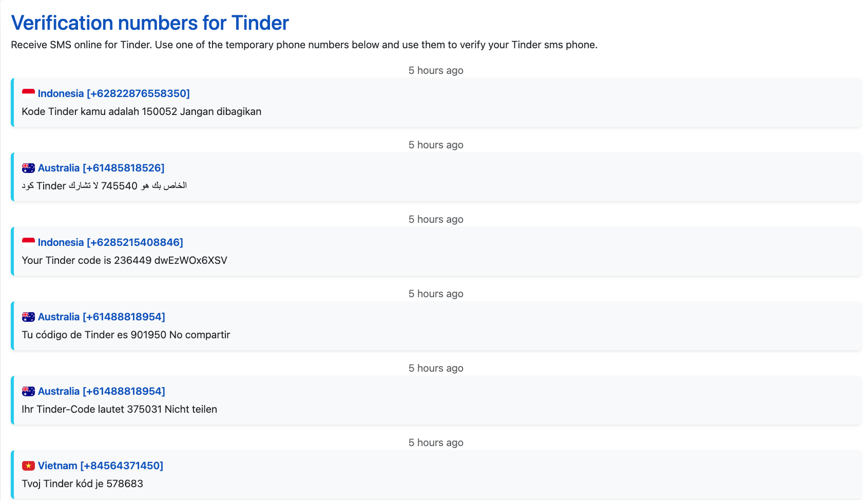The height and width of the screenshot is (500, 868).
Task: Click the Spanish message with code 901950
Action: click(x=126, y=335)
